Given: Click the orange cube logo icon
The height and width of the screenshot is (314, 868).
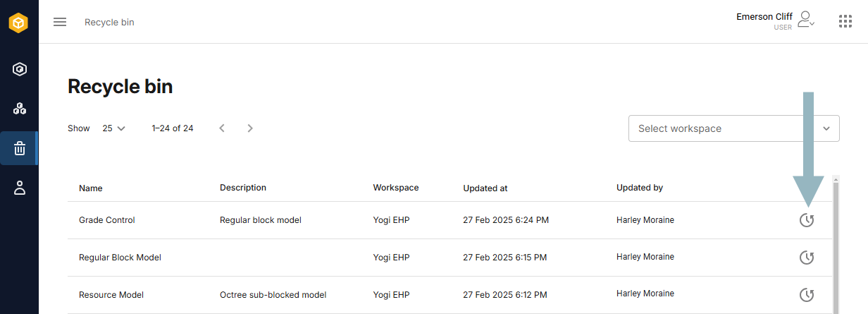Looking at the screenshot, I should point(19,23).
